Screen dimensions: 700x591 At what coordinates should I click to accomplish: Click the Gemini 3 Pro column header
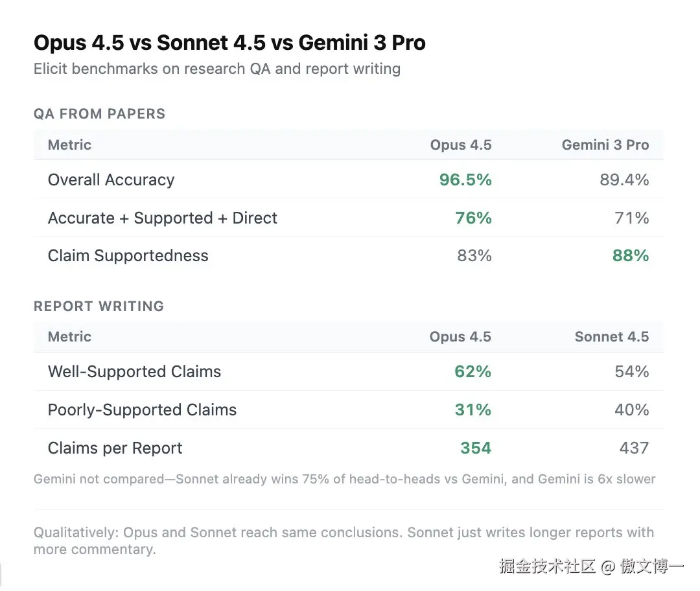point(605,145)
